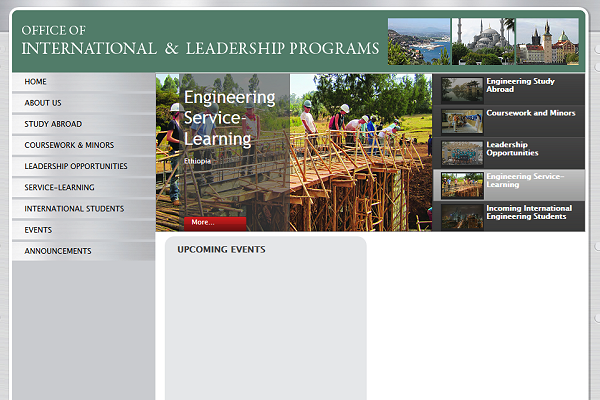Select Incoming International Engineering Students thumbnail
600x400 pixels.
click(x=462, y=217)
